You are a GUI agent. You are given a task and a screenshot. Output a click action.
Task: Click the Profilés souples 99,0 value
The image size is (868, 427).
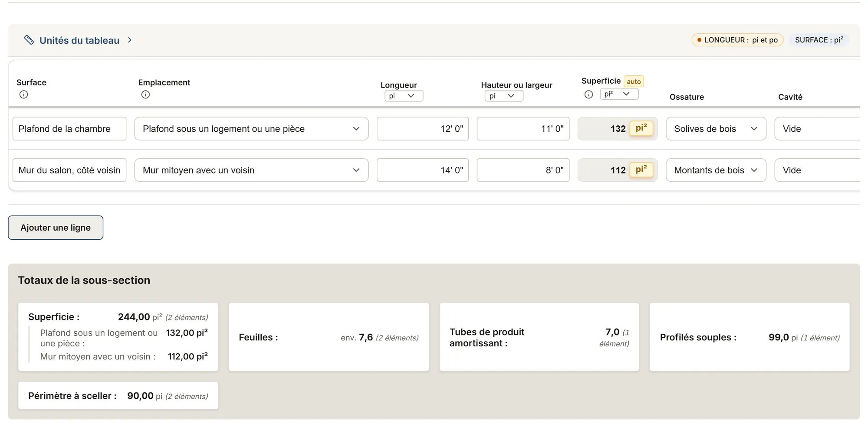[779, 337]
